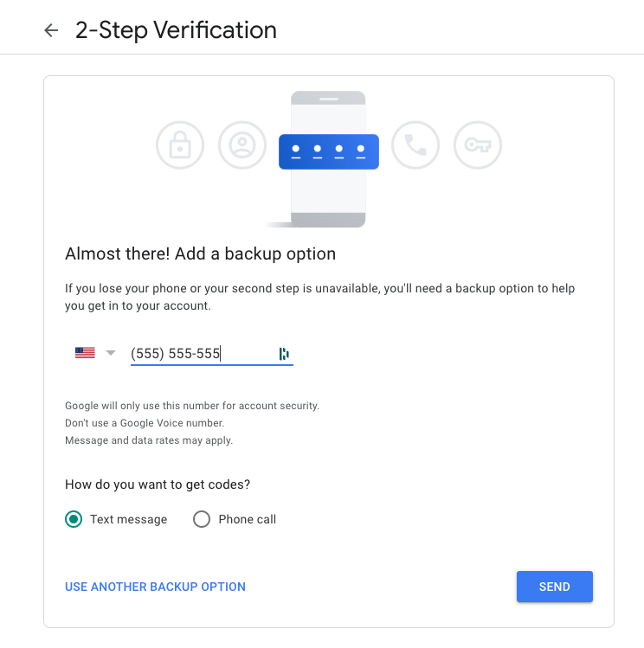Click the blue verification code dots graphic
644x648 pixels.
pos(329,151)
